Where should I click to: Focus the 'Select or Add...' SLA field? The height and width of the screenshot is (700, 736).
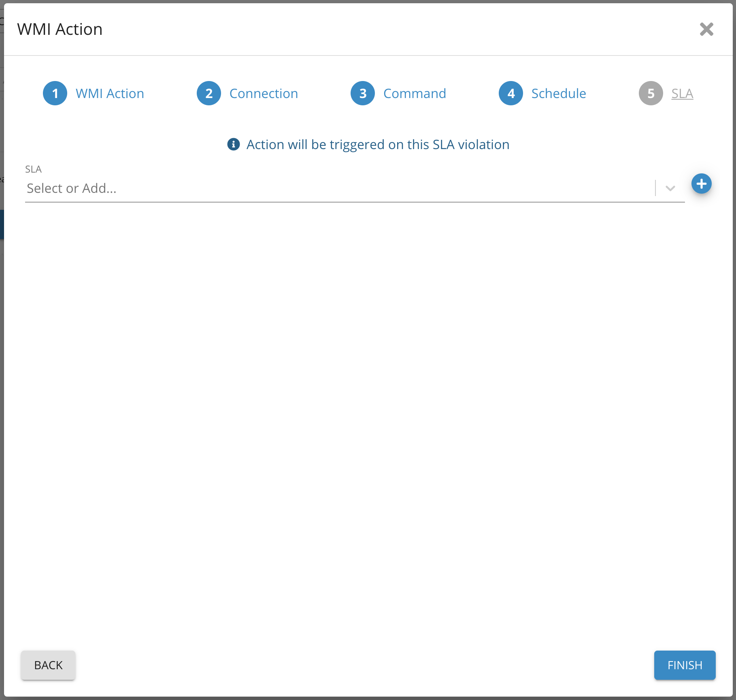pos(336,188)
